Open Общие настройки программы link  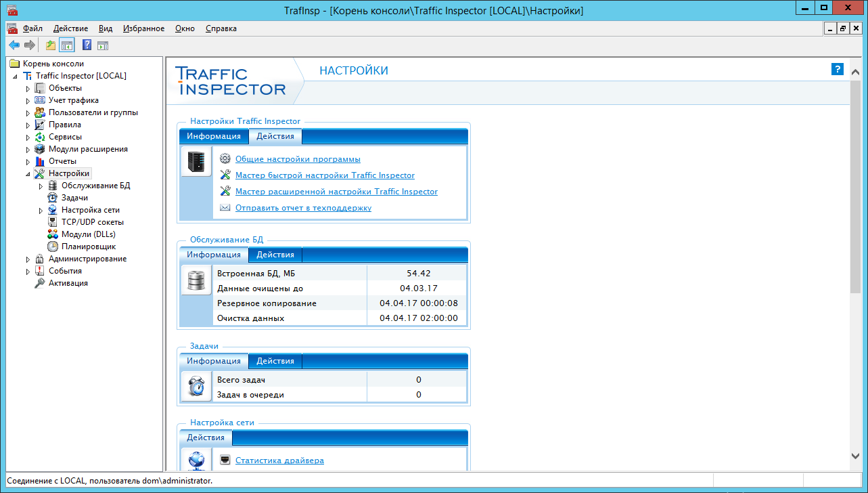(x=298, y=159)
